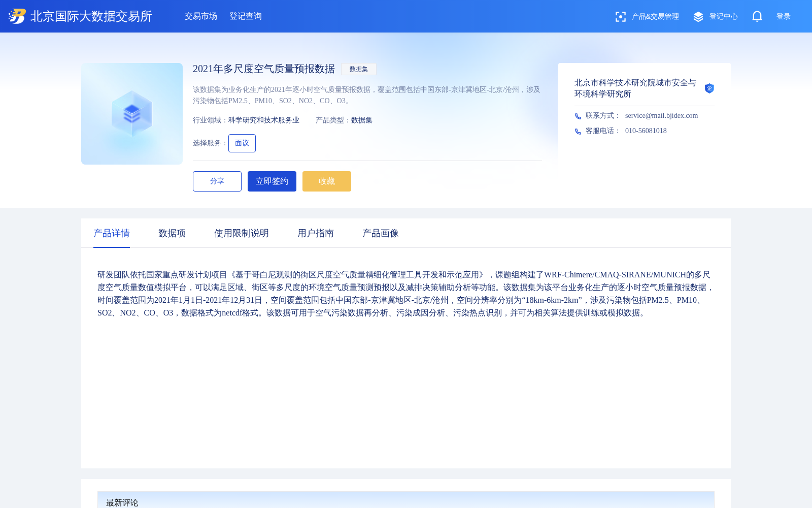The width and height of the screenshot is (812, 508).
Task: Select the 面议 service option
Action: click(242, 143)
